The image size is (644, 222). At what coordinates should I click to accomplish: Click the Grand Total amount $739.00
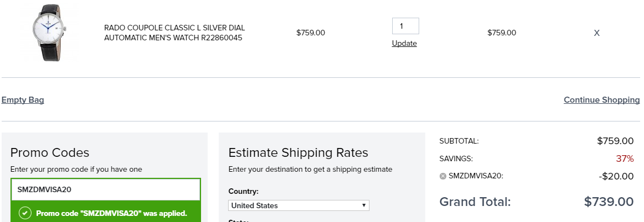609,202
